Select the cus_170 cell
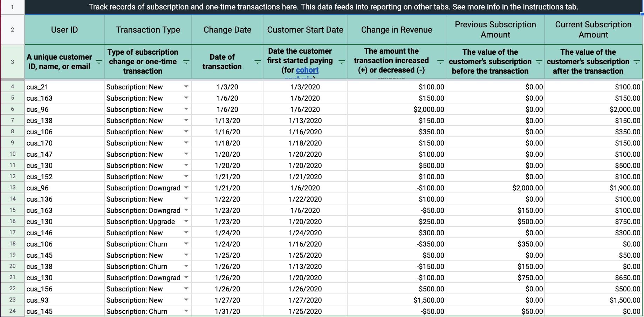The image size is (644, 317). pos(64,143)
